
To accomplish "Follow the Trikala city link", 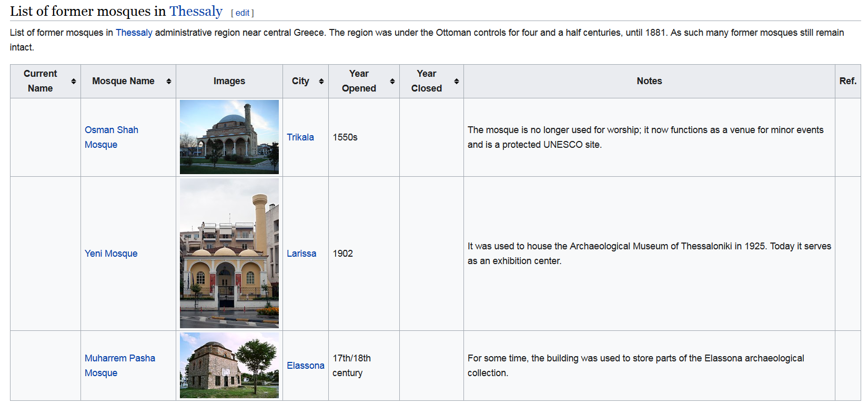I will tap(300, 137).
